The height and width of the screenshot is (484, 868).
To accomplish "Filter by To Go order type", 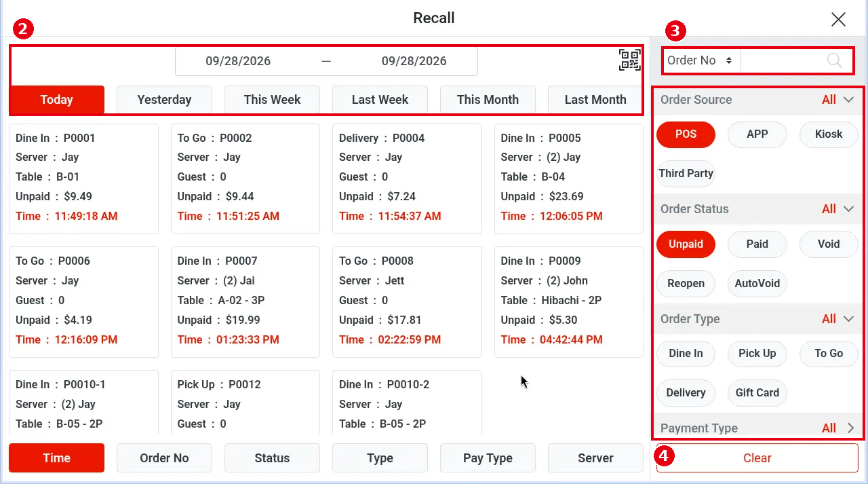I will [829, 354].
